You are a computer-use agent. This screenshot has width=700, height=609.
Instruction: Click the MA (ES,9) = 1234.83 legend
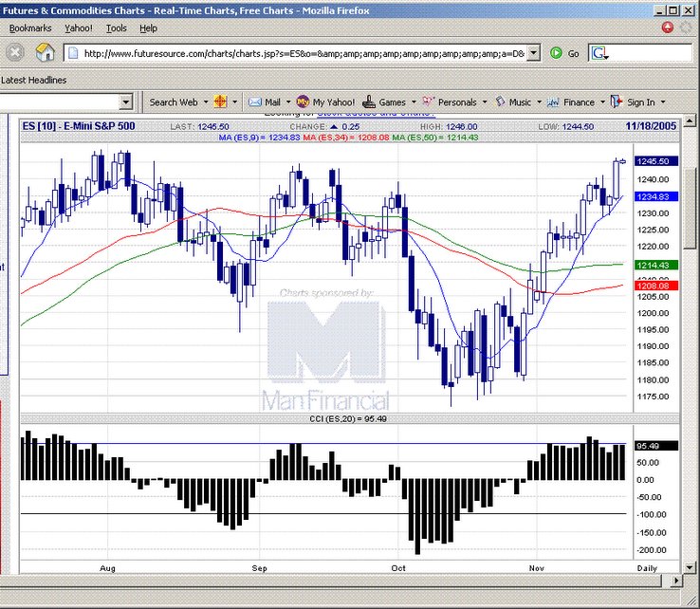[x=259, y=138]
